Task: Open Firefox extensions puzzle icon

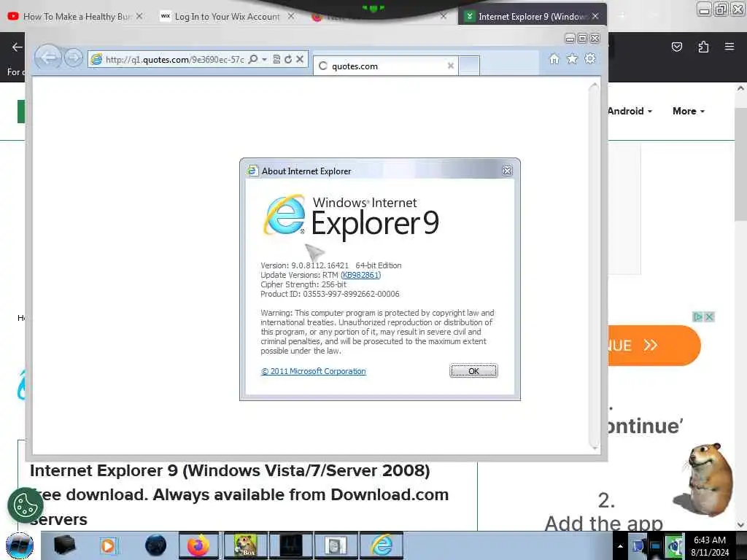Action: [x=703, y=47]
